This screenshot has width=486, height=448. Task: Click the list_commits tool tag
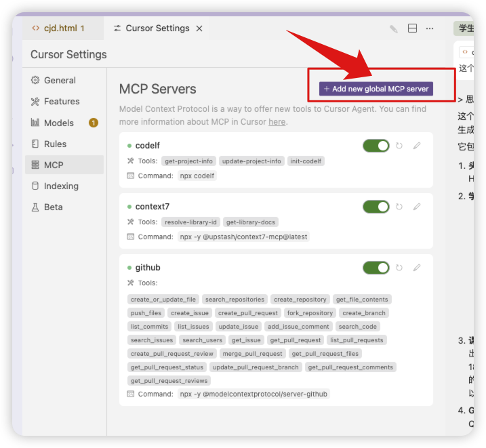[x=149, y=327]
